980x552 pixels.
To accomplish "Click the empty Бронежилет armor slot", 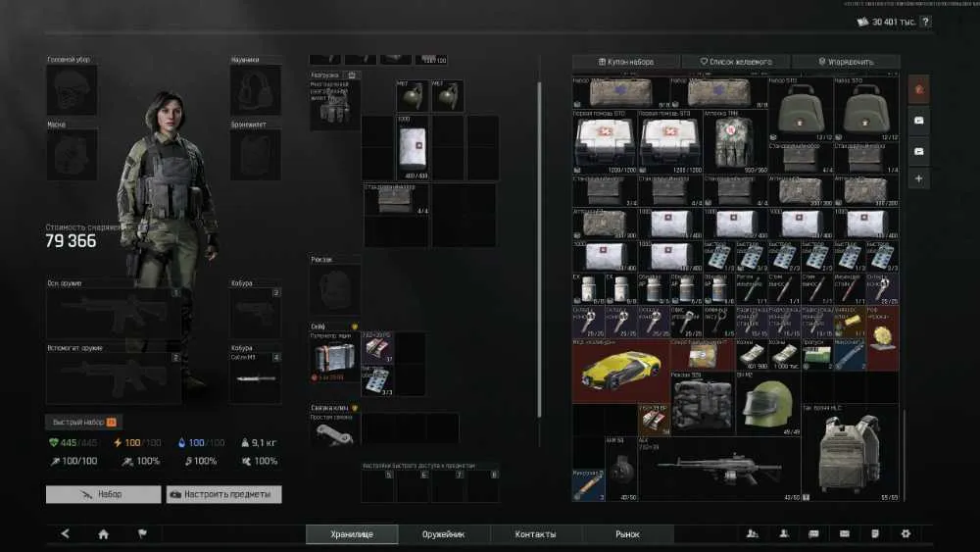I will 256,155.
